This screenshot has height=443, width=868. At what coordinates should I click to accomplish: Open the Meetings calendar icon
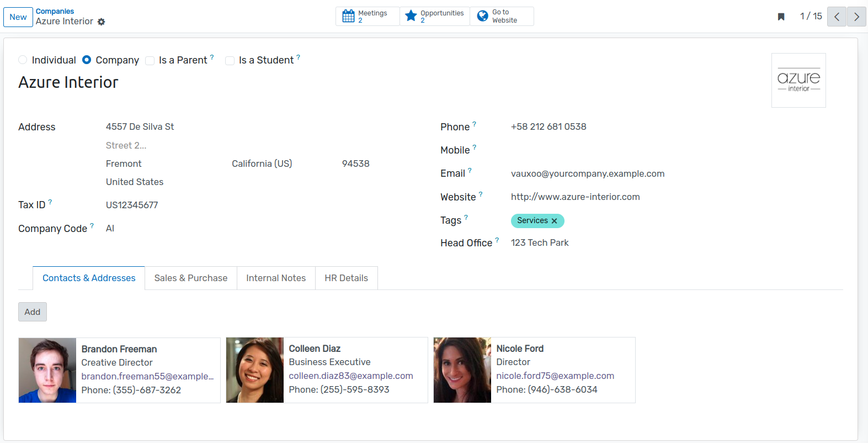[348, 16]
